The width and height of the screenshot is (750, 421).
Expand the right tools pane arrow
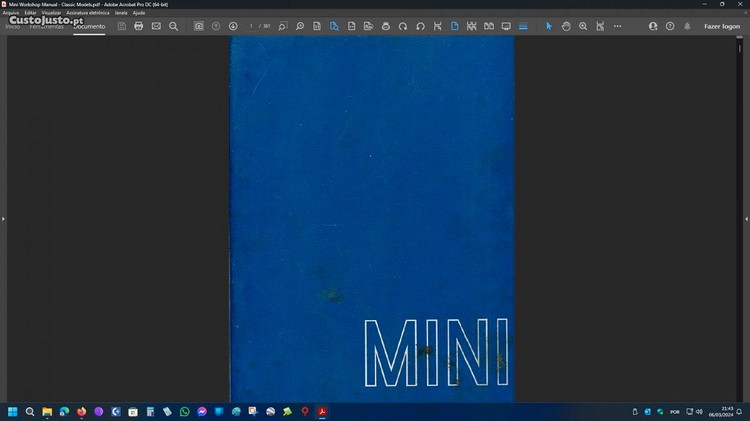point(745,218)
